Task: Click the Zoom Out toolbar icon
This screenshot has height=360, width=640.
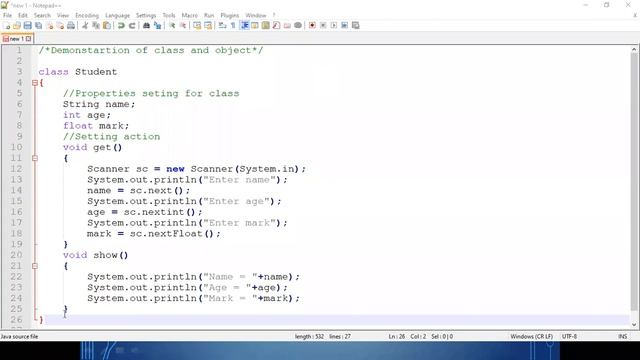Action: click(x=183, y=25)
